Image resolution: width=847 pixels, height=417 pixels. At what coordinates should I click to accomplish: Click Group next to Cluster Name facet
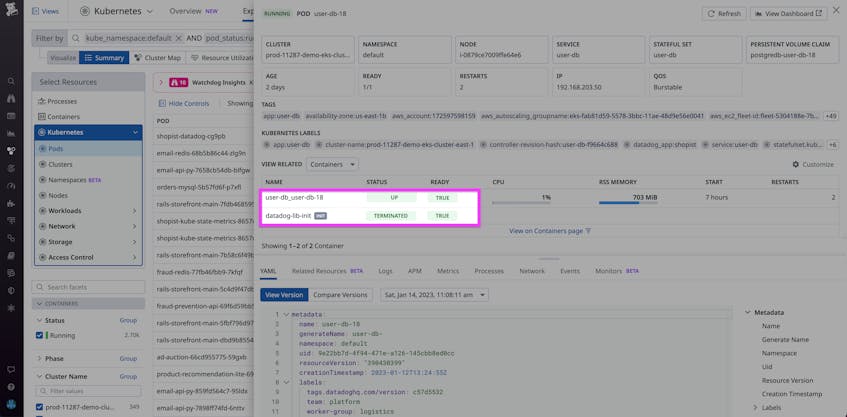point(128,376)
